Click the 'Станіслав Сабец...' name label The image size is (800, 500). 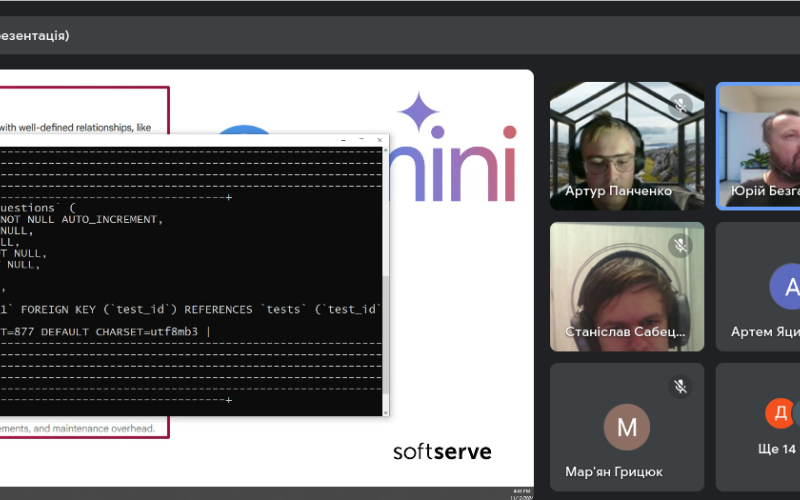coord(625,332)
